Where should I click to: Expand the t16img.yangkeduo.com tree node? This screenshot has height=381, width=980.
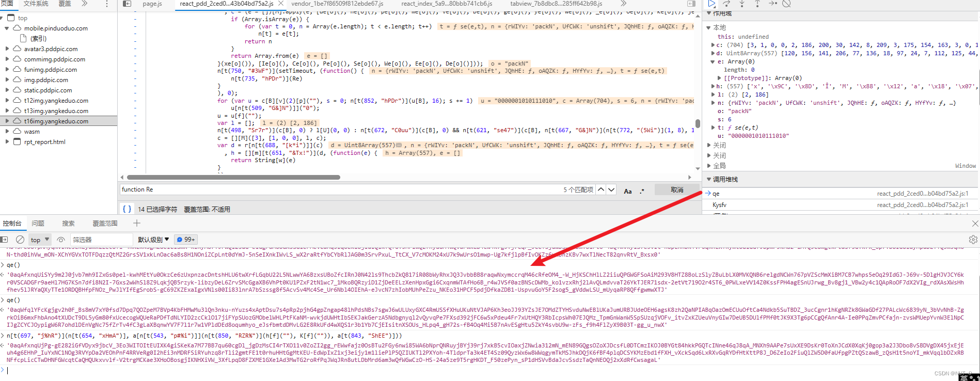coord(7,121)
